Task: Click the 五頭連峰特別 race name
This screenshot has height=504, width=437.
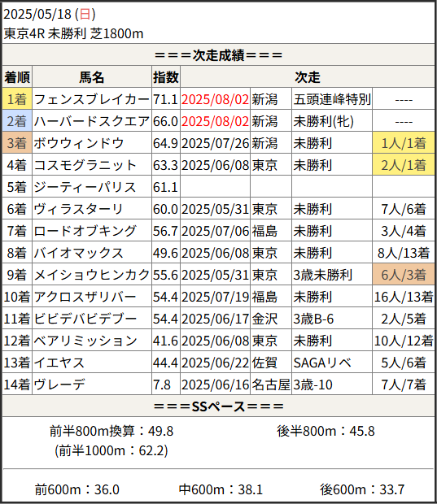Action: pyautogui.click(x=332, y=99)
